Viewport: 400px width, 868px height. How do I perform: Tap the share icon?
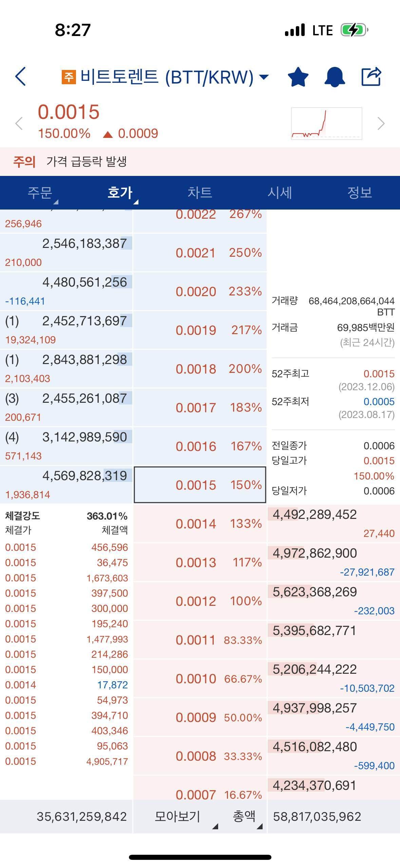coord(371,77)
